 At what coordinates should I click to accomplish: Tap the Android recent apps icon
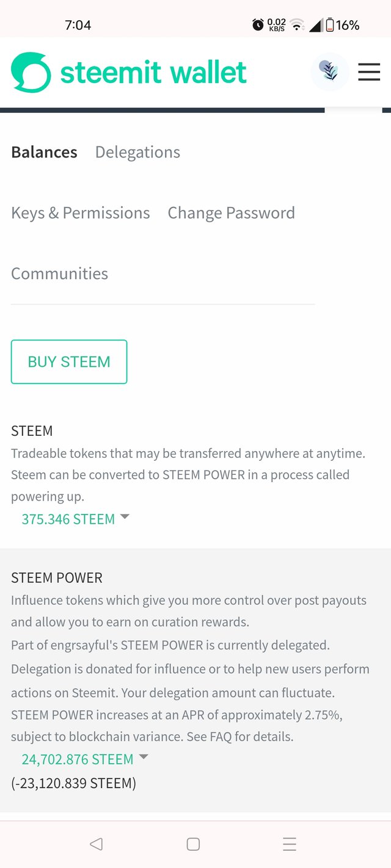290,844
